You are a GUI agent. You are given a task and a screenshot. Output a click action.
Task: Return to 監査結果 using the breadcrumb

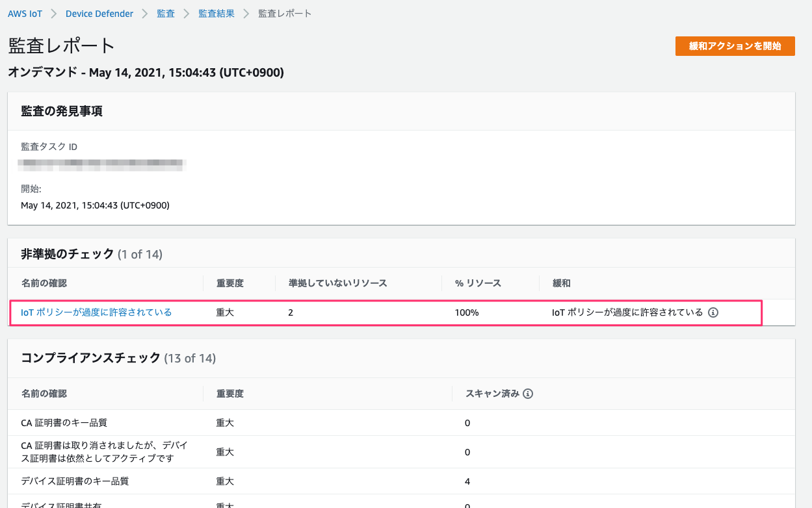click(216, 13)
